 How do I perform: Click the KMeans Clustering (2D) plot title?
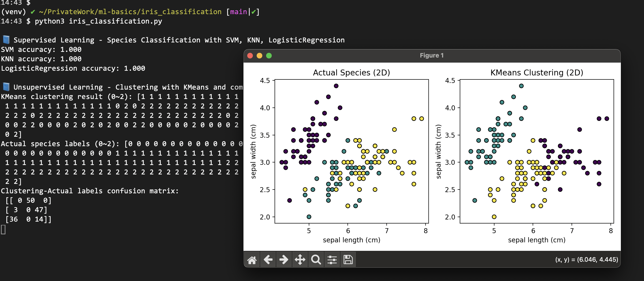click(x=536, y=73)
